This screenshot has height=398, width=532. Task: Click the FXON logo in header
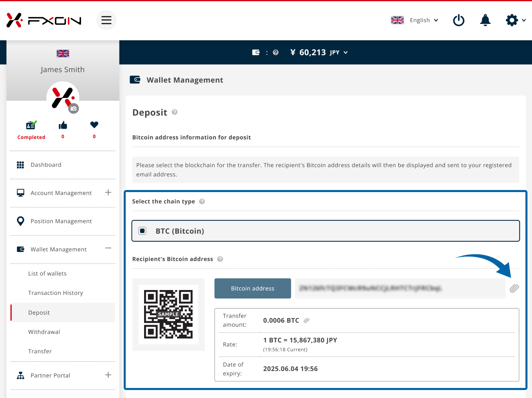[x=44, y=20]
